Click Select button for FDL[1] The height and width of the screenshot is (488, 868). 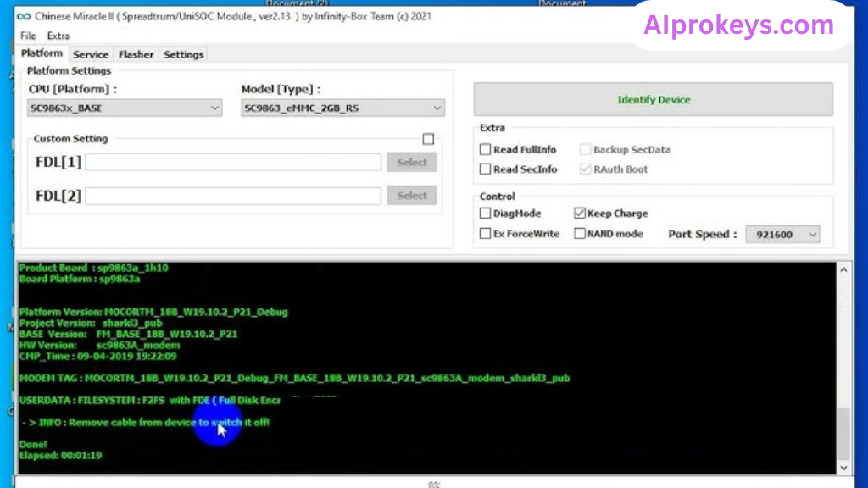(x=412, y=162)
